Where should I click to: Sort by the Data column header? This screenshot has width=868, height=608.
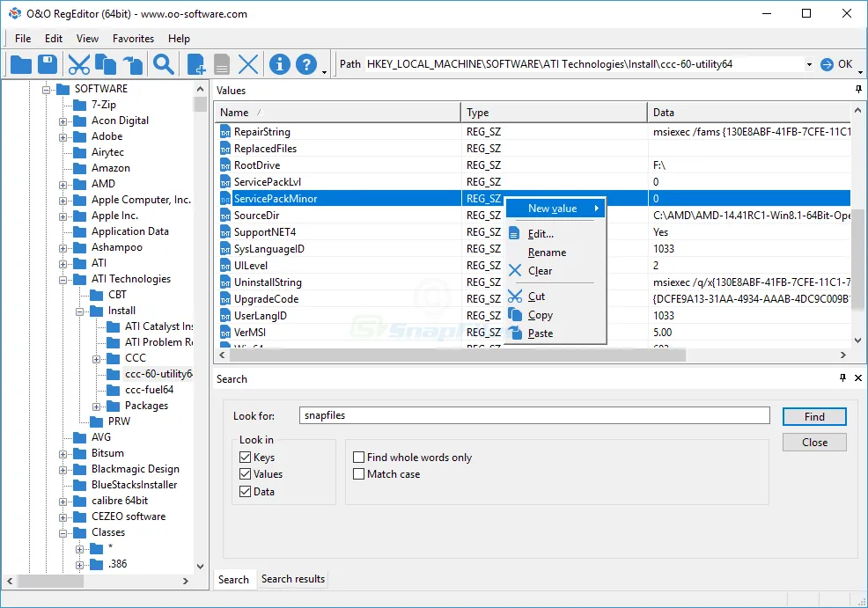pyautogui.click(x=749, y=113)
